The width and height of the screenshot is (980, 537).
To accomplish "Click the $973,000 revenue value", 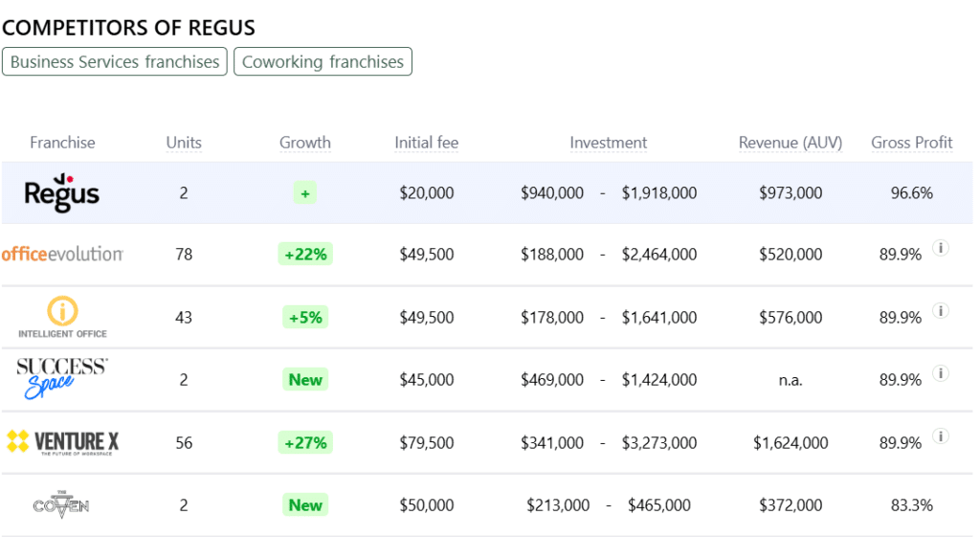I will pos(791,192).
